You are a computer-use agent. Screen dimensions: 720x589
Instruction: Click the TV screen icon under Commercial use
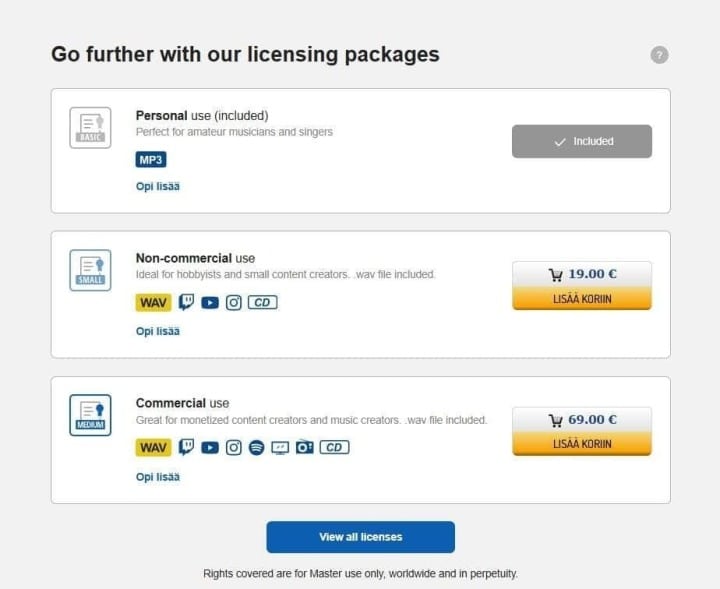[x=280, y=447]
